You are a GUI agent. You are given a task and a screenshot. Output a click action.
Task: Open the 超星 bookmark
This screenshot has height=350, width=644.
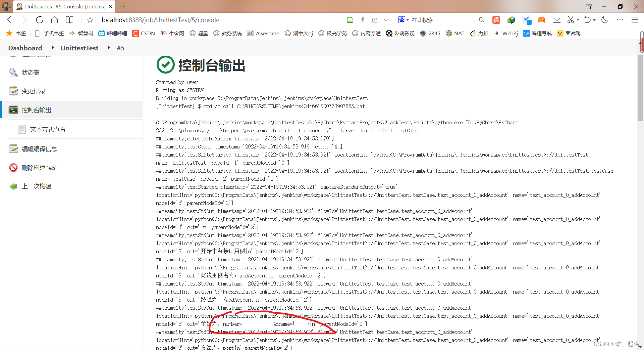(199, 33)
